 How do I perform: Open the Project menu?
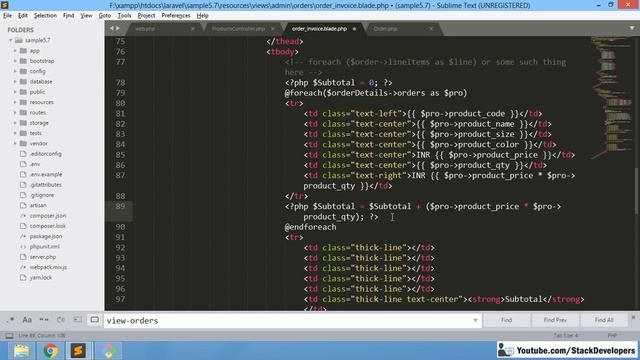146,16
